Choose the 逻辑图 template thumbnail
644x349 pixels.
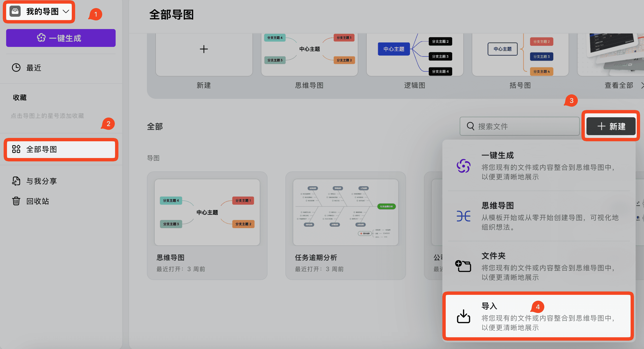[414, 54]
